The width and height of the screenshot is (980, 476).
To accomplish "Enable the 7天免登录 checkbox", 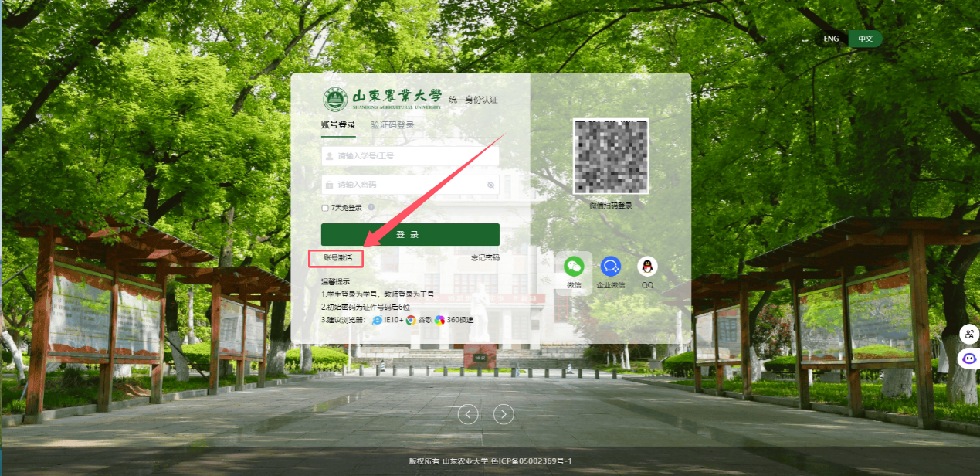I will tap(325, 208).
